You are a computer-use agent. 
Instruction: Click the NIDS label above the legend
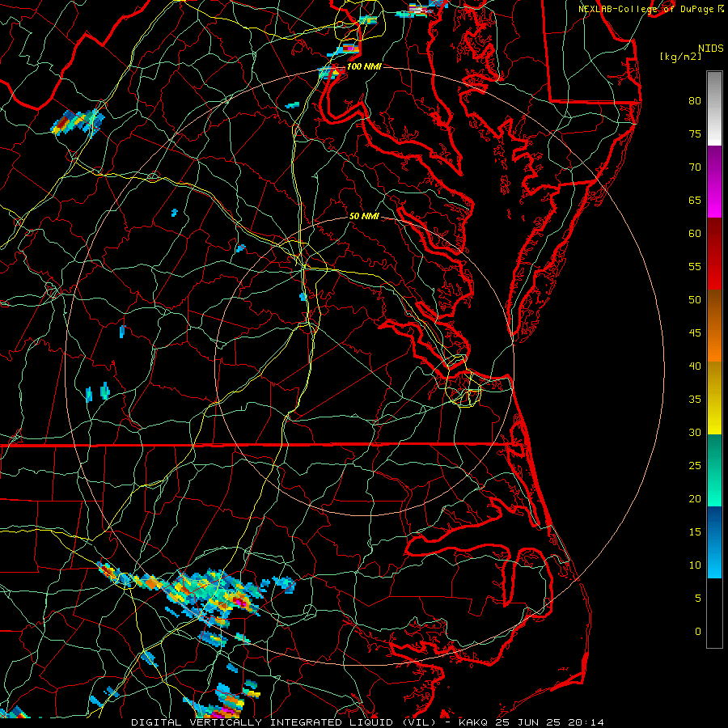(x=710, y=49)
